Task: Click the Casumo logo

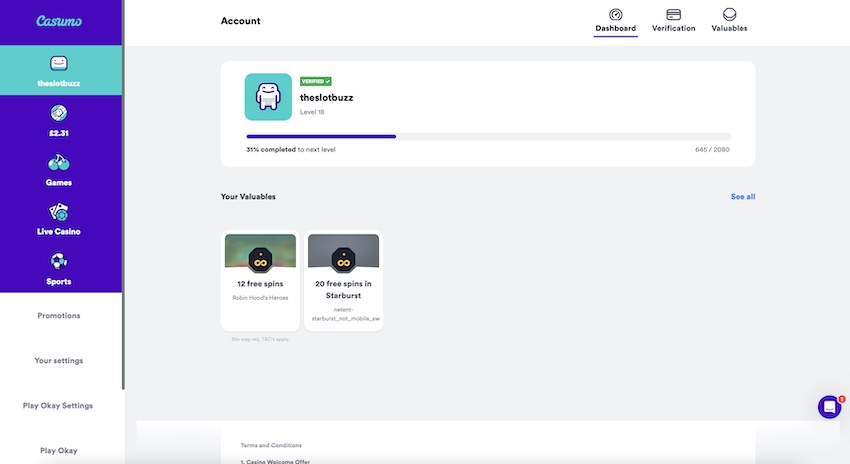Action: click(x=59, y=21)
